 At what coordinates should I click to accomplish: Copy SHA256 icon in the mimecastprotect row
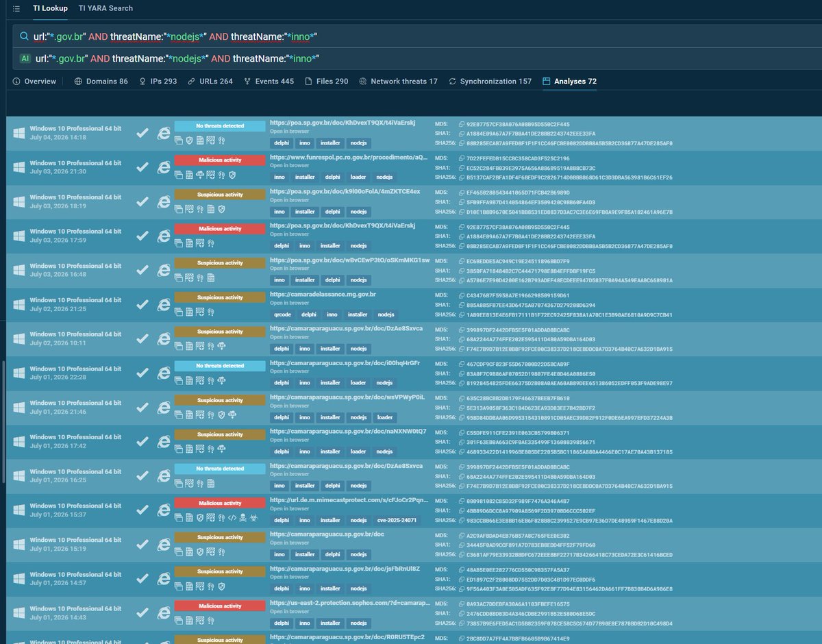click(462, 521)
